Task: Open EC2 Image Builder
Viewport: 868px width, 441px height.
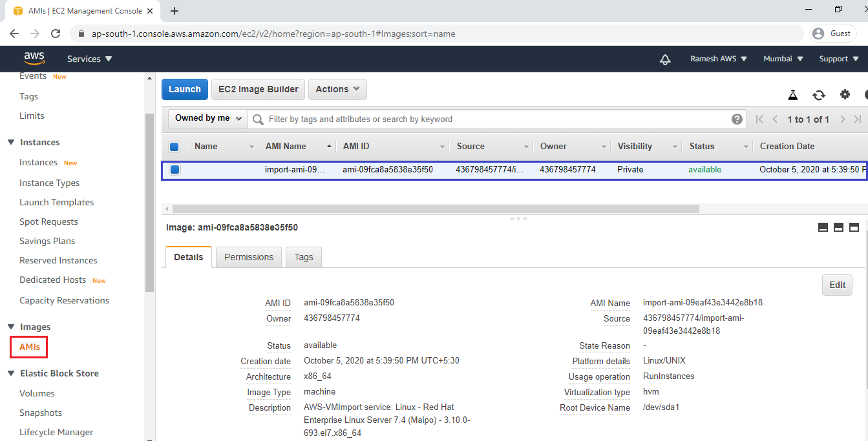Action: (x=259, y=89)
